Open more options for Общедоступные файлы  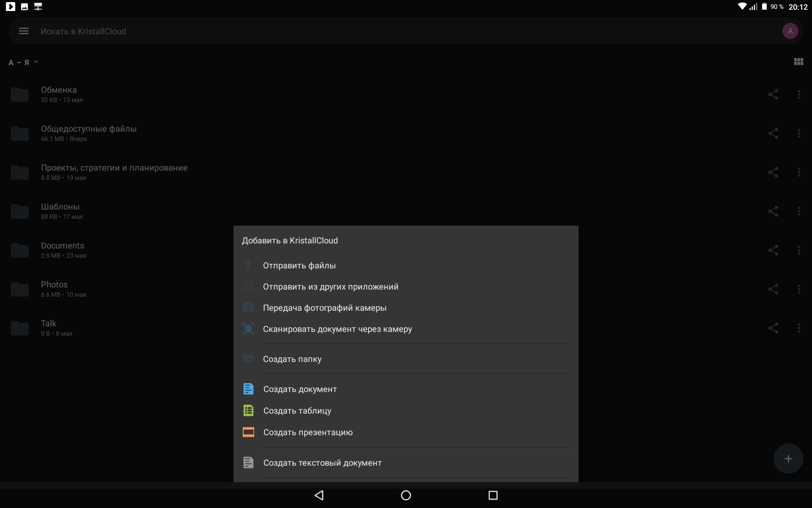pos(799,133)
